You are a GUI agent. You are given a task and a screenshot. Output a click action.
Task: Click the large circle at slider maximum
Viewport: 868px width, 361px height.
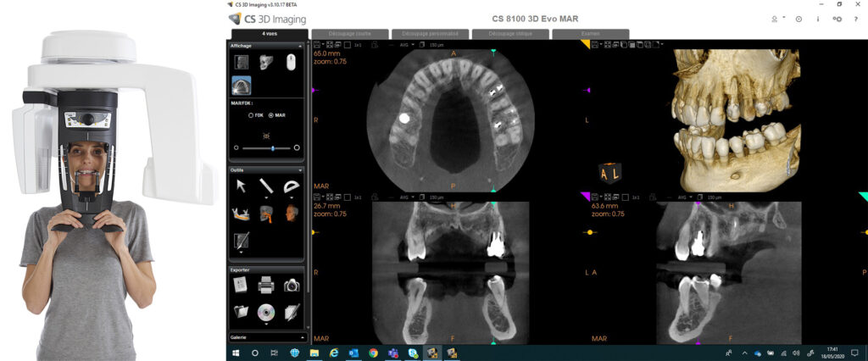(297, 147)
